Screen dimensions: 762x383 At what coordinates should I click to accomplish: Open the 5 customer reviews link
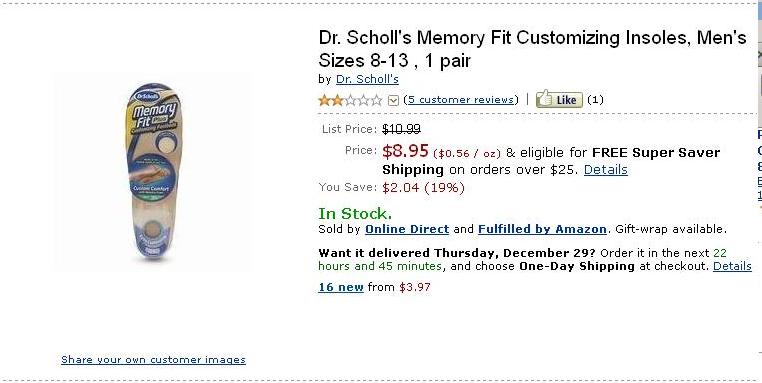(x=461, y=100)
